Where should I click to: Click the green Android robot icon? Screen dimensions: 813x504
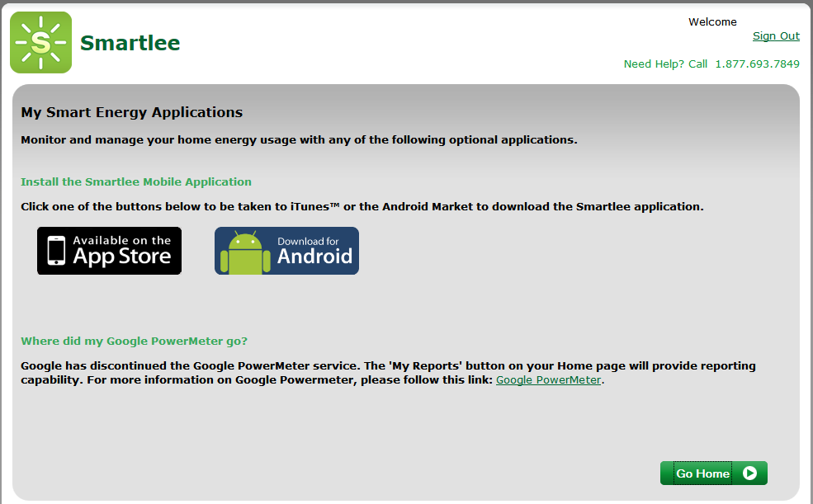pyautogui.click(x=244, y=252)
